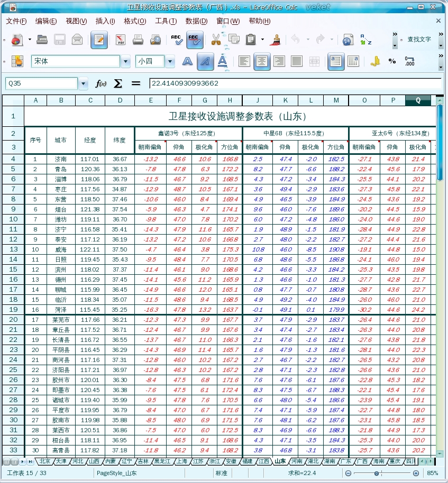448x483 pixels.
Task: Click the Copy icon
Action: click(234, 39)
